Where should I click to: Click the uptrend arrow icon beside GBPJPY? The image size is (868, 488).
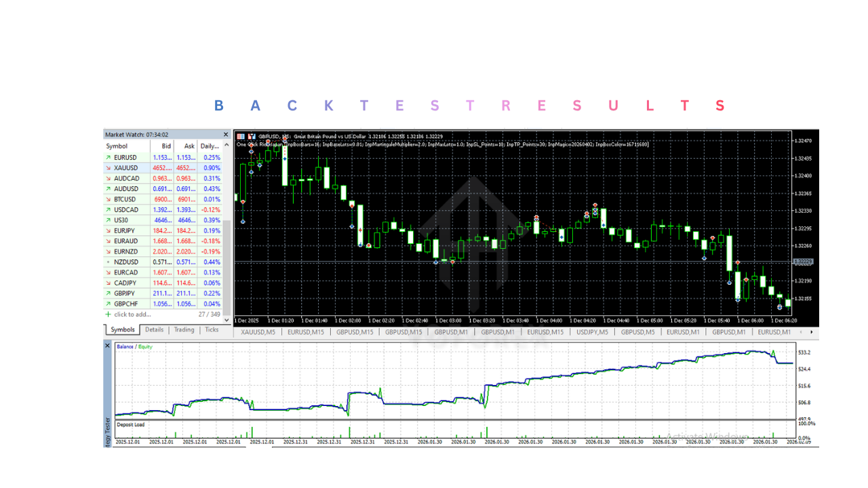pos(108,293)
